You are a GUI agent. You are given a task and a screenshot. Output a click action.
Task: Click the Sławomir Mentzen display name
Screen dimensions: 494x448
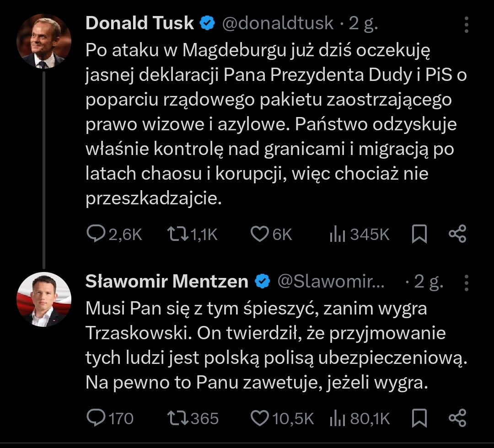pos(166,282)
